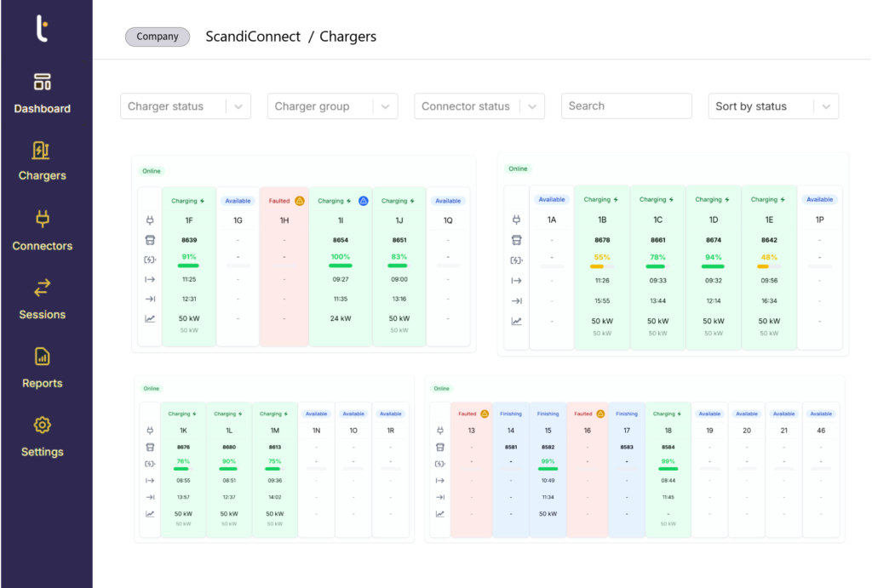Select the Finishing status on connector 15
This screenshot has width=872, height=588.
click(x=548, y=414)
